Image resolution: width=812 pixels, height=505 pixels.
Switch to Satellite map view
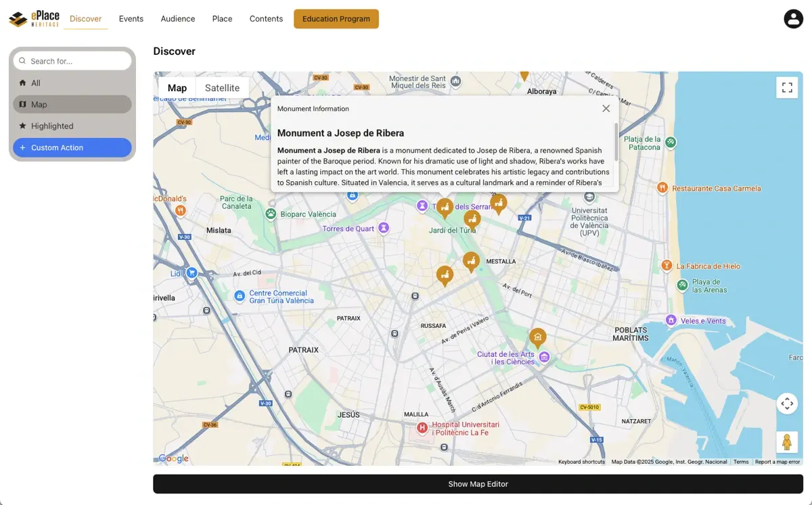tap(222, 88)
